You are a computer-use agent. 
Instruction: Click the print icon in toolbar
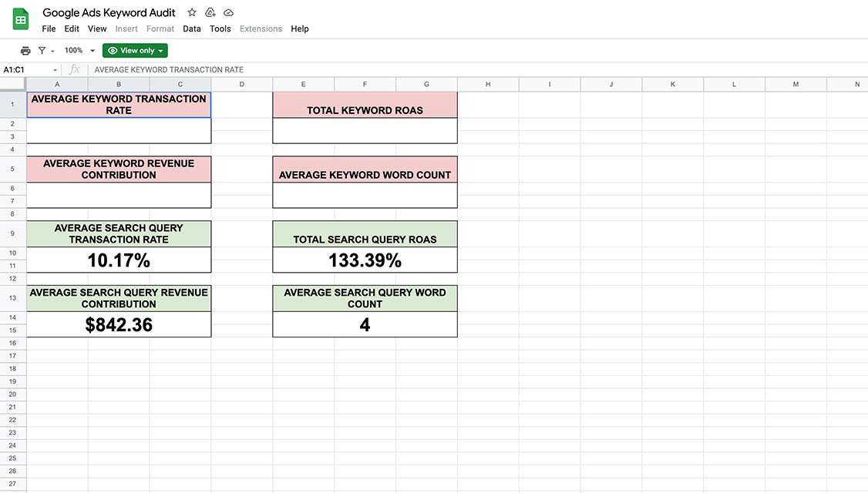(25, 51)
